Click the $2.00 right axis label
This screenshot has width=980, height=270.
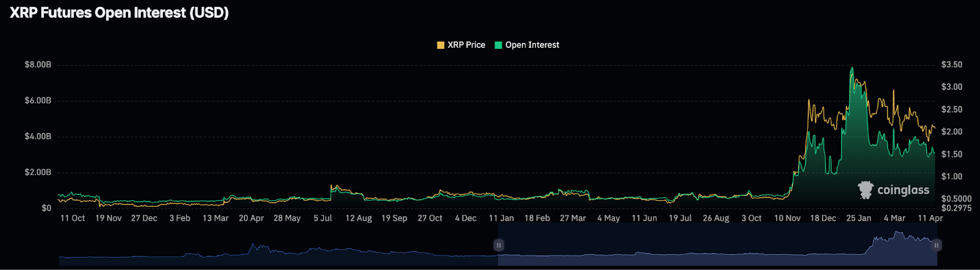click(952, 132)
